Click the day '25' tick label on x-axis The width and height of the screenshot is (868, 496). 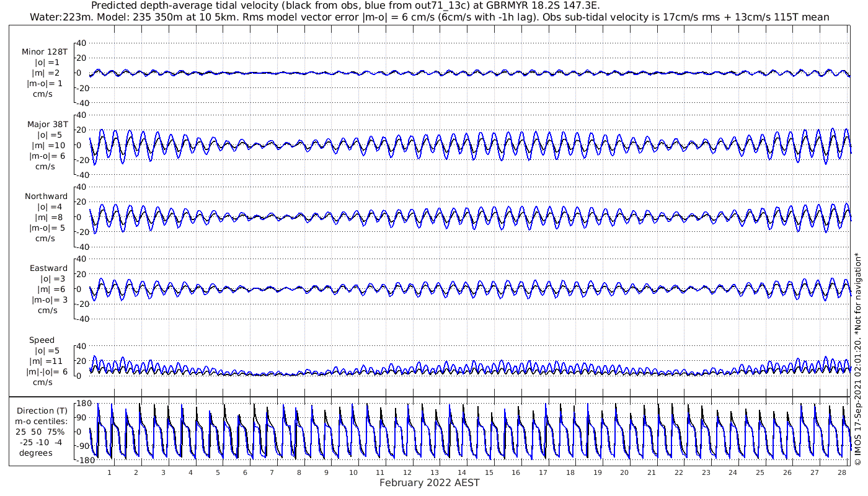[760, 472]
